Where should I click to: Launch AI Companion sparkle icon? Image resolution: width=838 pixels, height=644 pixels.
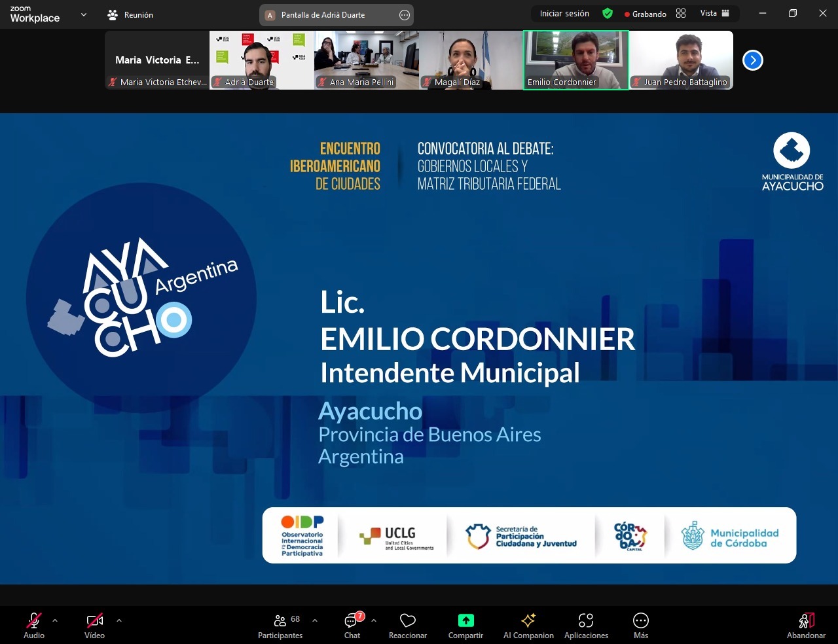(528, 620)
